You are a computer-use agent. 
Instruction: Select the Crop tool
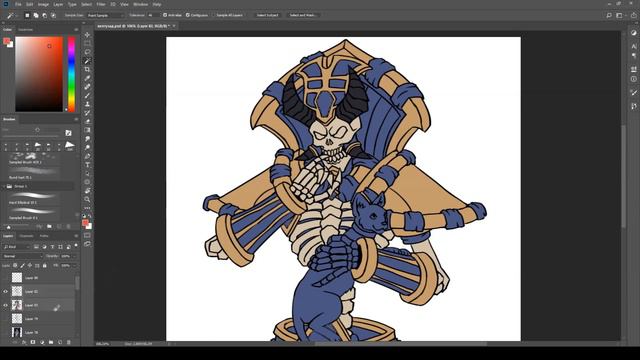87,69
